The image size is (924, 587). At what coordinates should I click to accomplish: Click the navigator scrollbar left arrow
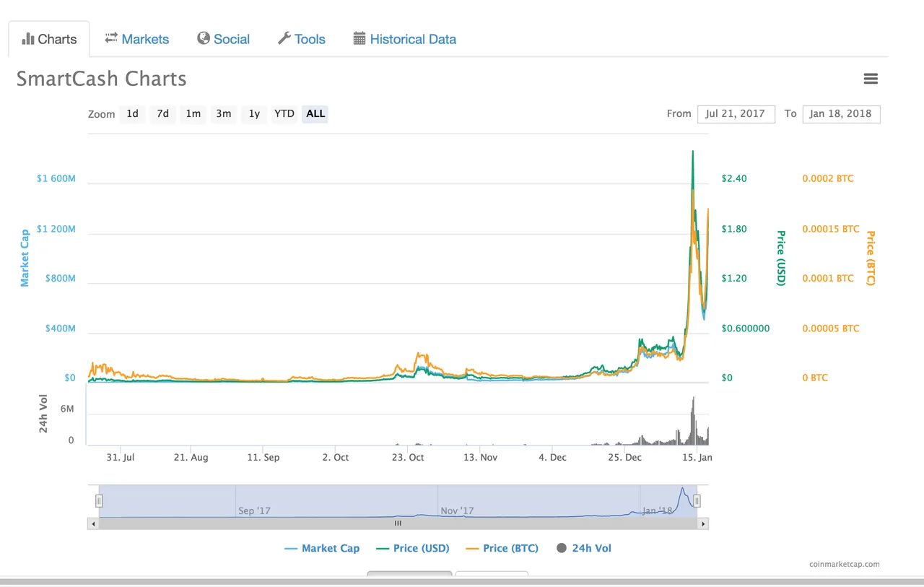click(x=93, y=523)
